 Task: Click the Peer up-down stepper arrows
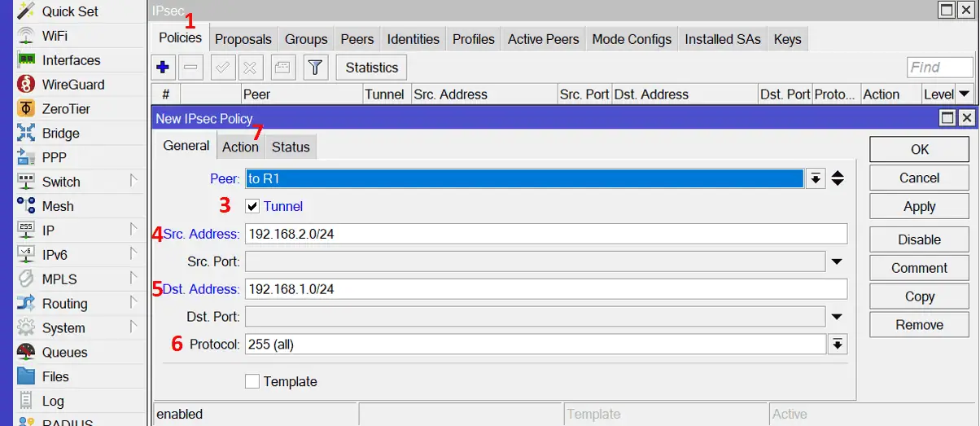(838, 179)
